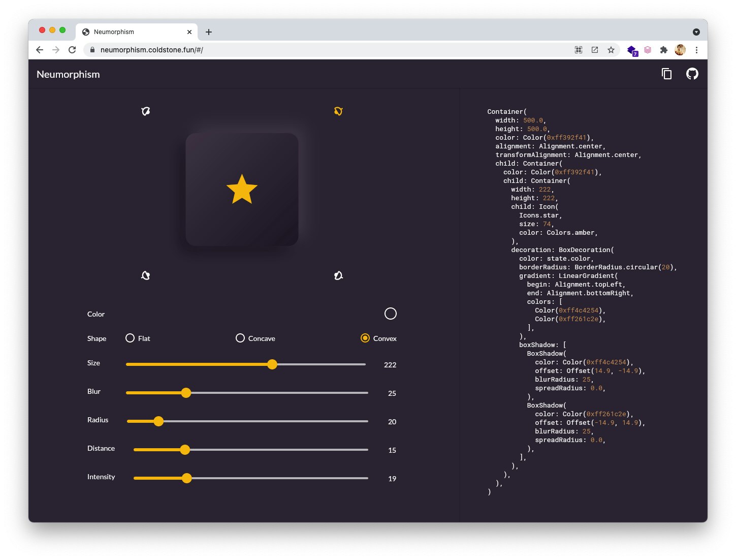
Task: Reload the Neumorphism page
Action: point(72,50)
